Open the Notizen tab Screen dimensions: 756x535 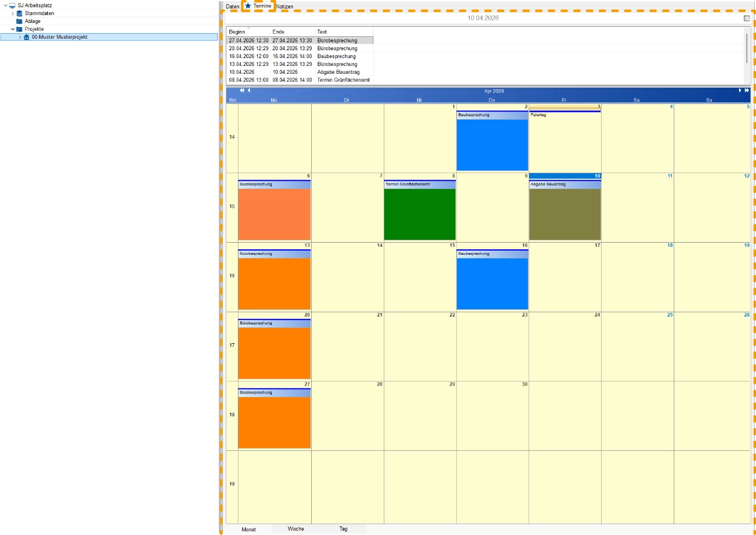click(284, 7)
